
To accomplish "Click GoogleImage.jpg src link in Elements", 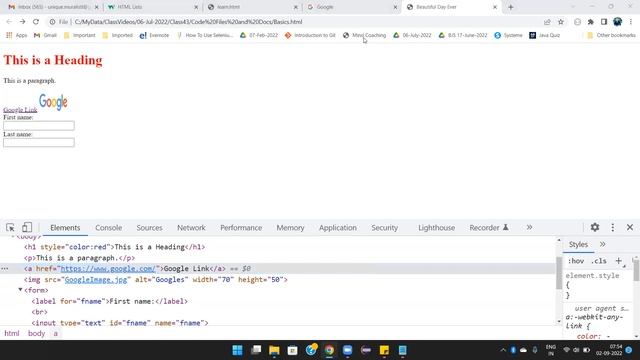I will point(96,280).
